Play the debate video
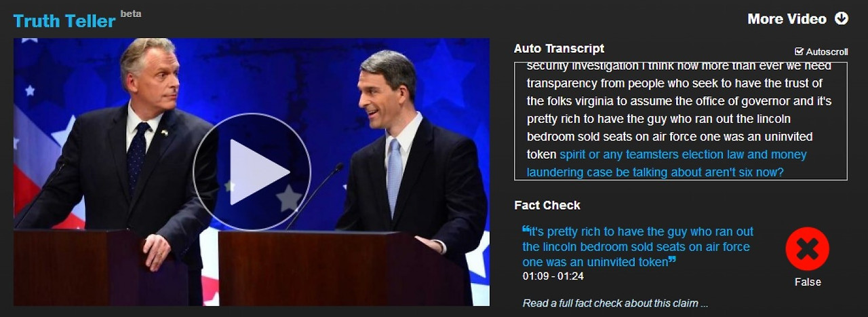868x317 pixels. (252, 172)
